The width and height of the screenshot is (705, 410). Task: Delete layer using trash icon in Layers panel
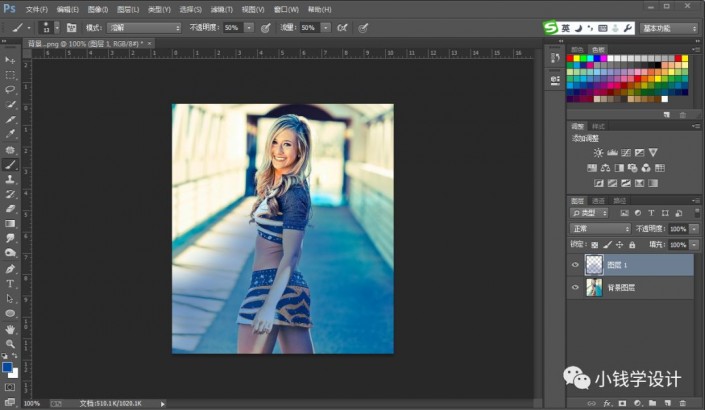coord(683,403)
